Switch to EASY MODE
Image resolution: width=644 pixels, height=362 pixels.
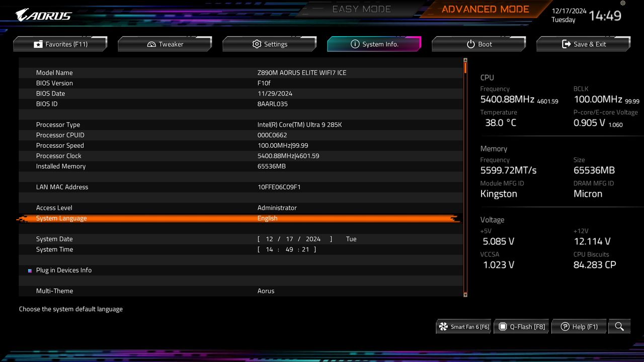(362, 9)
